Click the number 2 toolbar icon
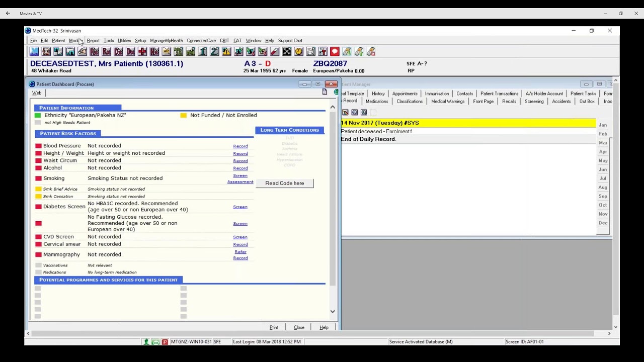 [215, 52]
